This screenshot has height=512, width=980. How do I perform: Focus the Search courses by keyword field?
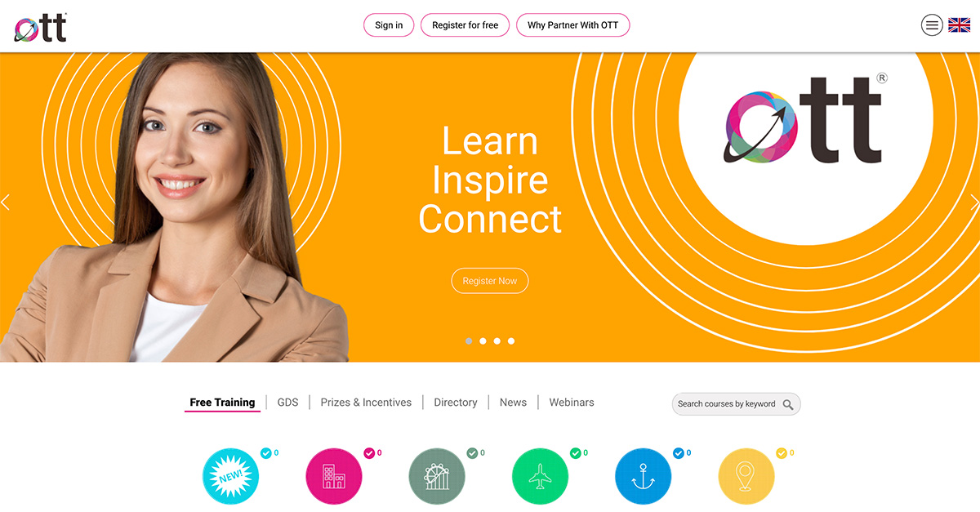pos(736,404)
